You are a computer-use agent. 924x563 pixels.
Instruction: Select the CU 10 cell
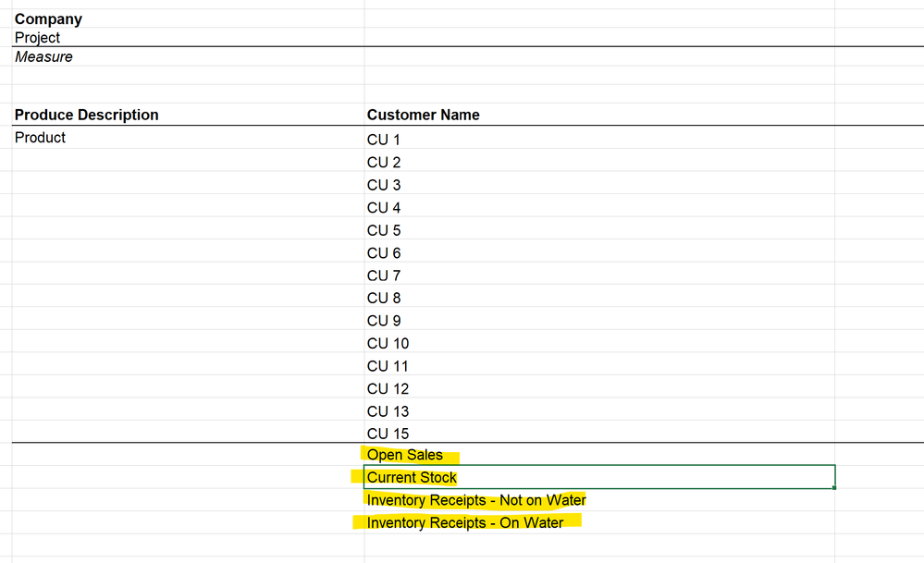pos(598,343)
